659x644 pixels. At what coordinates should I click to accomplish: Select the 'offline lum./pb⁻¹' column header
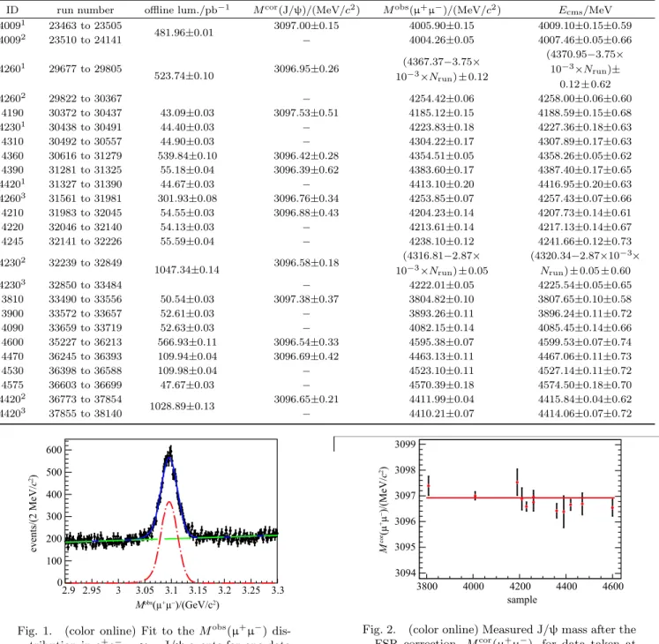187,10
